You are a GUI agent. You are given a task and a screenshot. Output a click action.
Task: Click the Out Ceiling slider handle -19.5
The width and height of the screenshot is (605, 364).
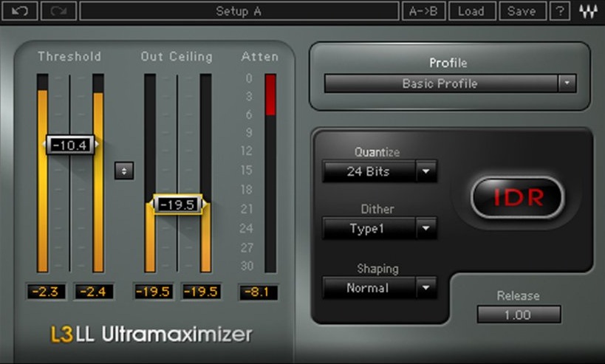(x=177, y=205)
